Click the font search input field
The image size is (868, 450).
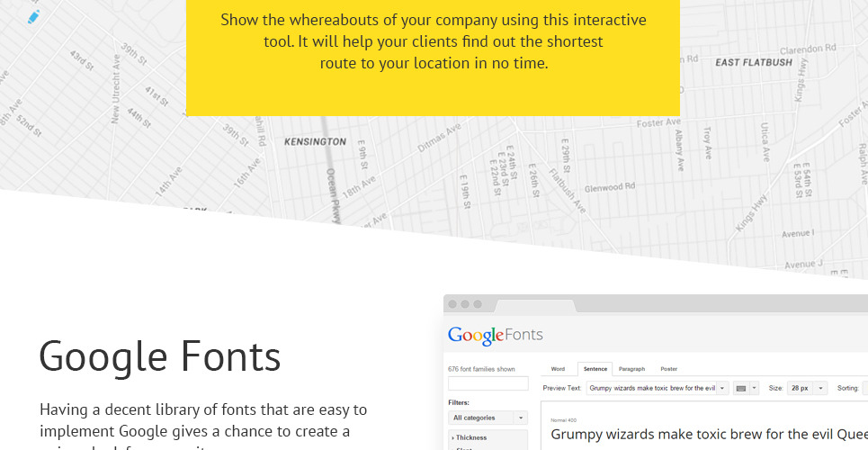click(x=488, y=383)
